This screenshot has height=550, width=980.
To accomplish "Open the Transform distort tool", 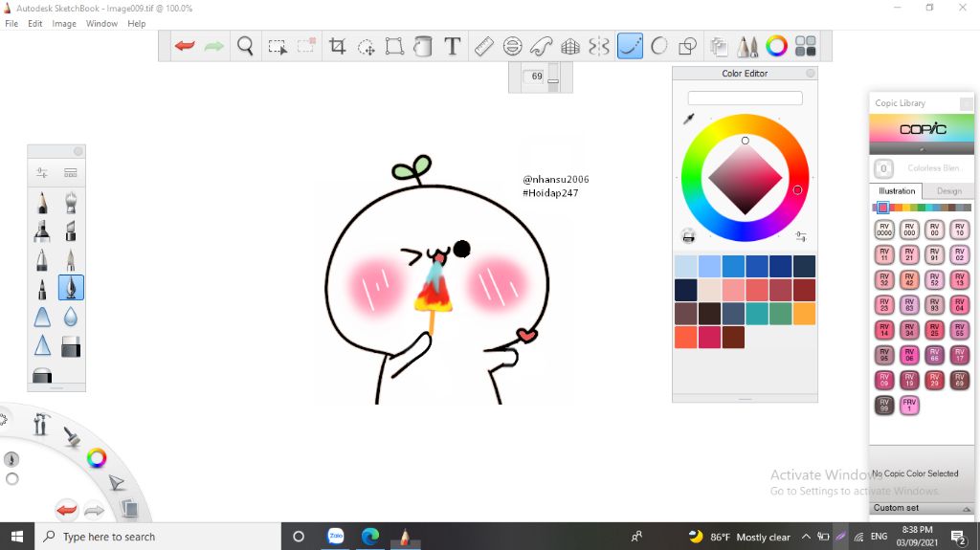I will [394, 46].
